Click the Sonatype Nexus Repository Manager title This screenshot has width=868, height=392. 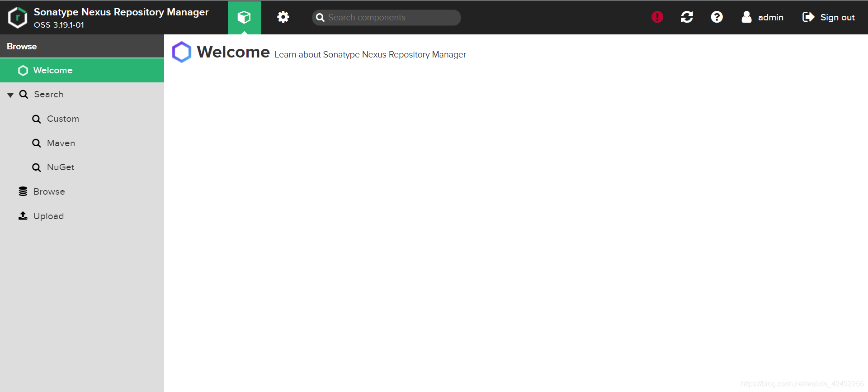[121, 12]
